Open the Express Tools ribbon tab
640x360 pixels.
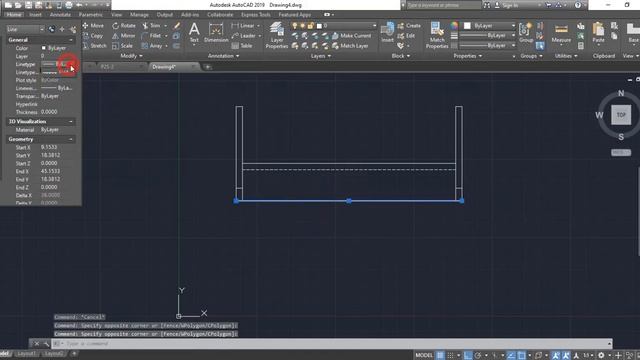pyautogui.click(x=256, y=15)
